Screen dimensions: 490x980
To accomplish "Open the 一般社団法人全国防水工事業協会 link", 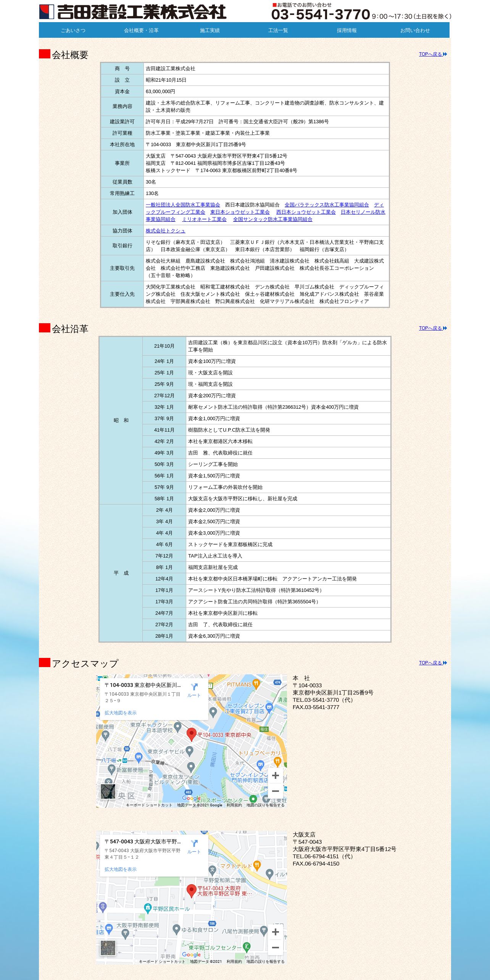I will tap(183, 205).
